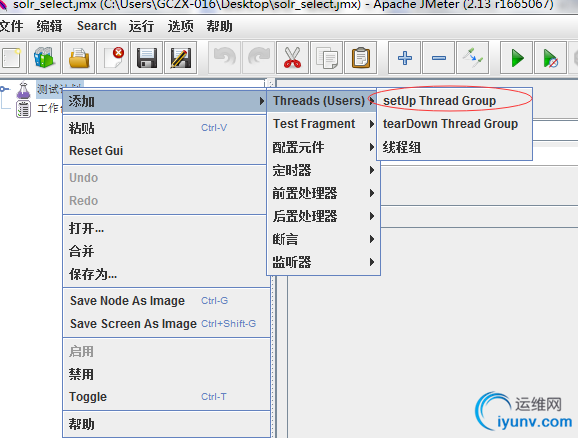Click the Save As pencil-floppy icon

[181, 58]
